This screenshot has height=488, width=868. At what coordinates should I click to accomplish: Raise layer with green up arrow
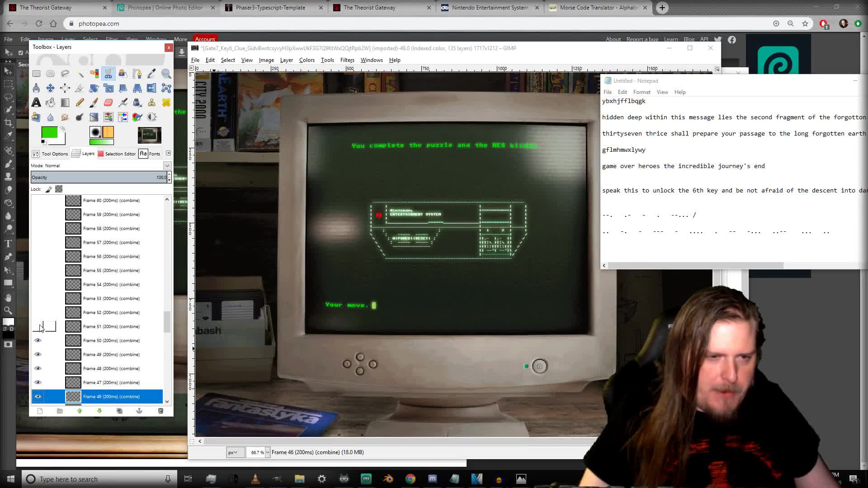tap(80, 411)
